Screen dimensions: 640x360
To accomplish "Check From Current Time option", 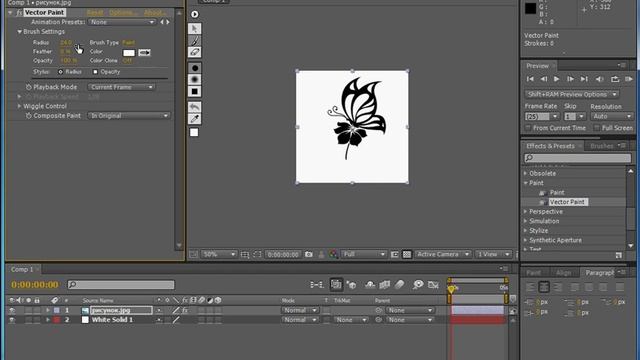I will [x=528, y=128].
